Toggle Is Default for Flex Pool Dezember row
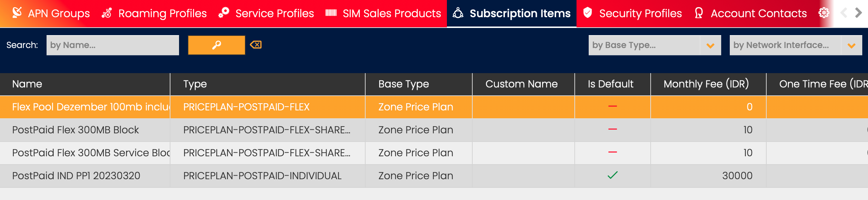Image resolution: width=868 pixels, height=200 pixels. coord(612,106)
